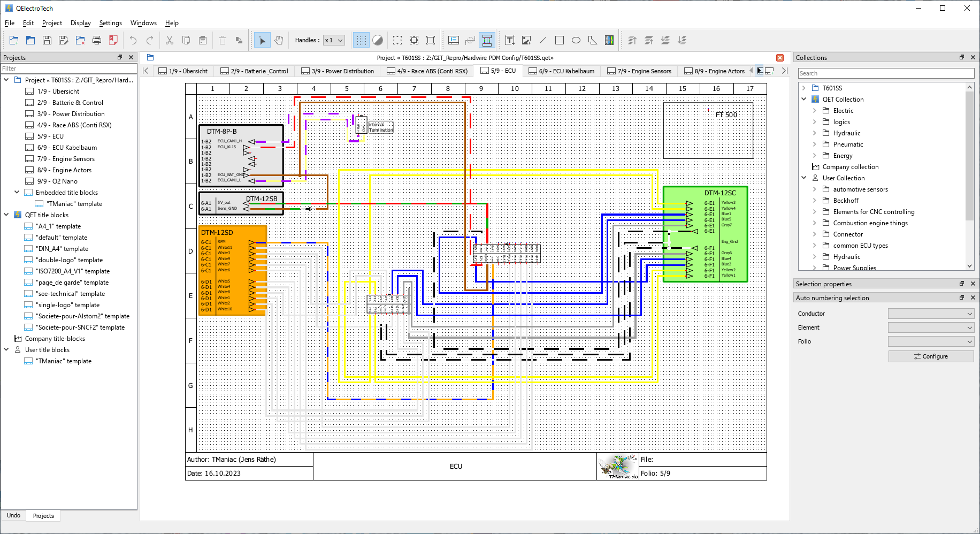This screenshot has width=980, height=534.
Task: Open the Folio auto-numbering dropdown
Action: (931, 341)
